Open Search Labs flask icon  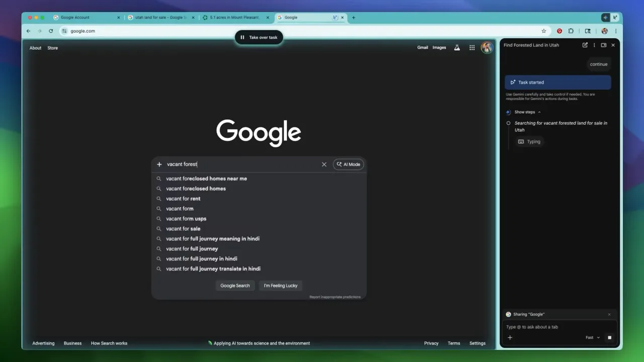pyautogui.click(x=457, y=48)
